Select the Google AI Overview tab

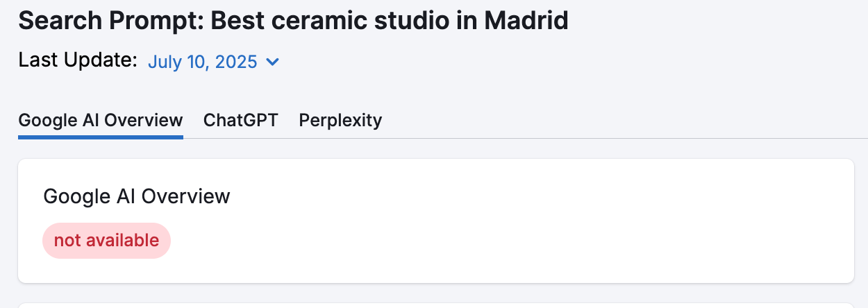point(101,120)
